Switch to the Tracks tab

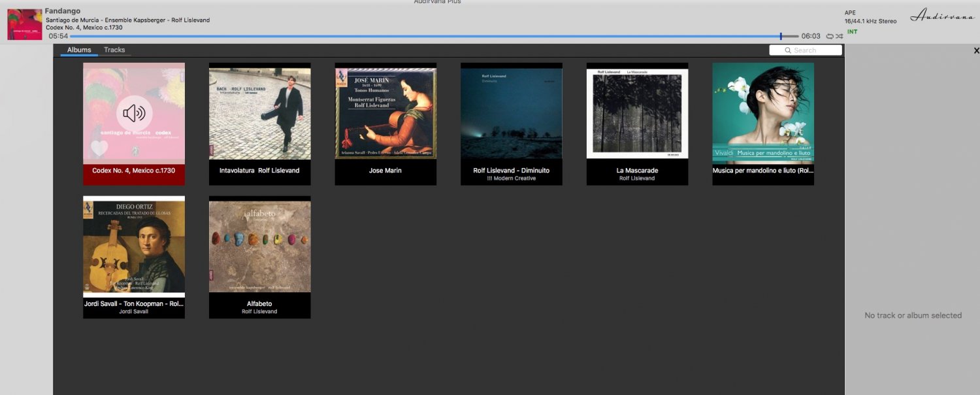click(x=114, y=50)
